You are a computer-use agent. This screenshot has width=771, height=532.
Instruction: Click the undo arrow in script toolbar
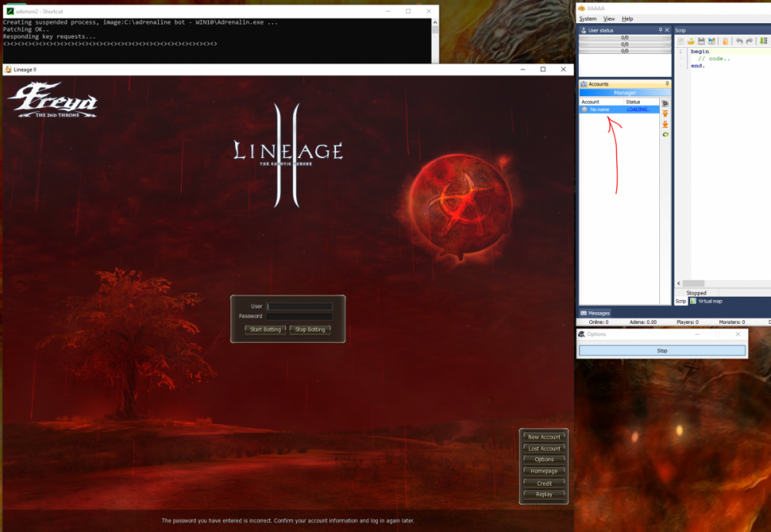tap(739, 41)
